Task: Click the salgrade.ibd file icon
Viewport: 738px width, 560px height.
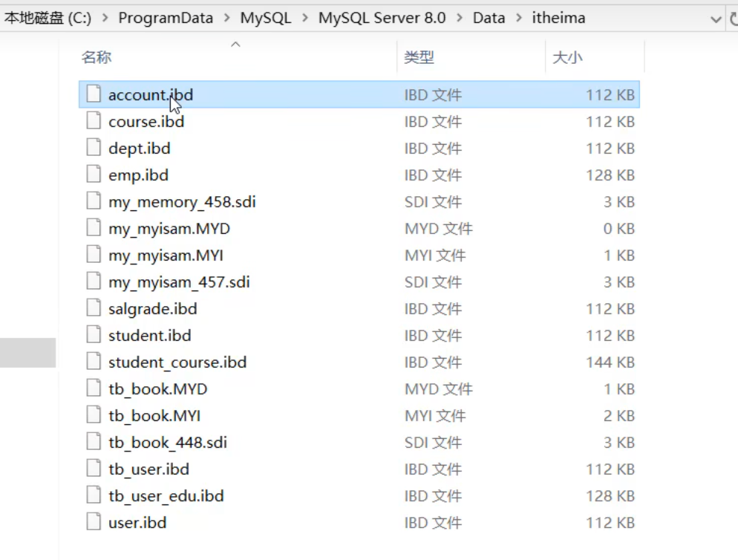Action: tap(93, 308)
